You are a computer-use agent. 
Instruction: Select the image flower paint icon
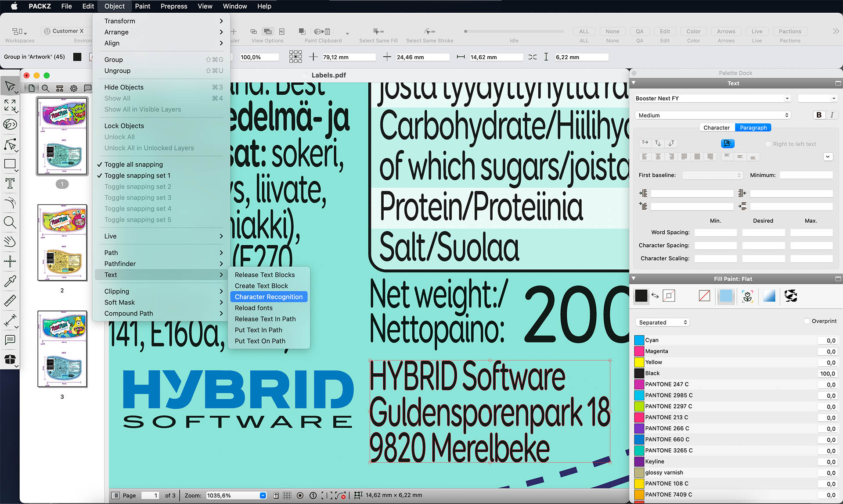tap(747, 296)
